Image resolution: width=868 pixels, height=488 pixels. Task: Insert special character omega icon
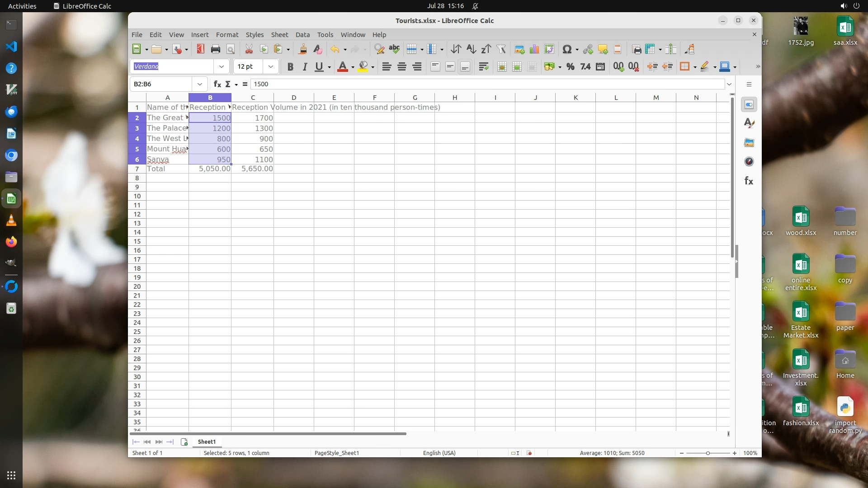(x=566, y=49)
